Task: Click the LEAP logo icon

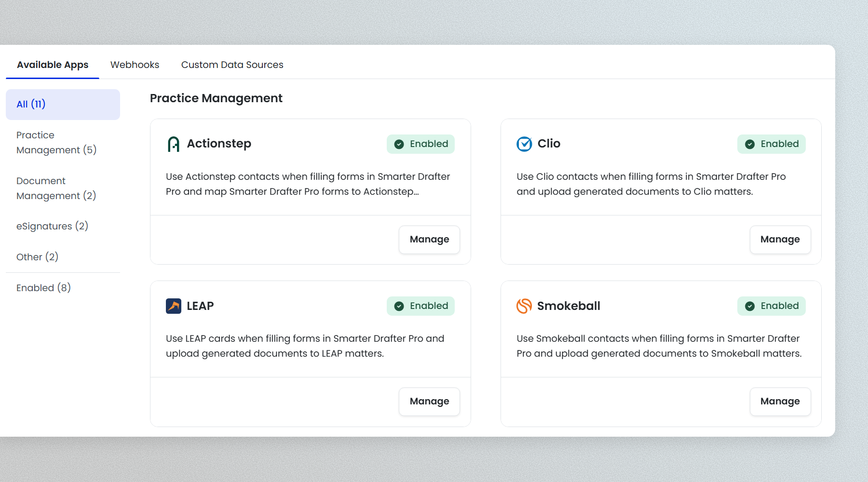Action: point(174,306)
